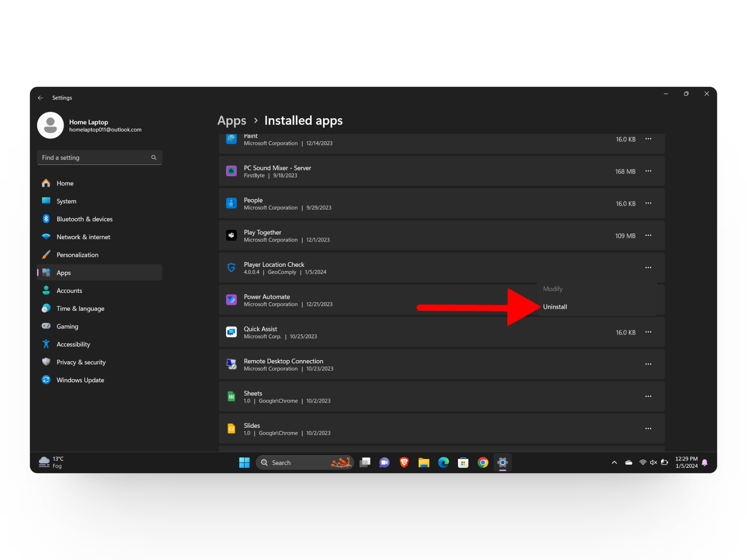This screenshot has height=560, width=747.
Task: Select Gaming in the sidebar
Action: point(67,326)
